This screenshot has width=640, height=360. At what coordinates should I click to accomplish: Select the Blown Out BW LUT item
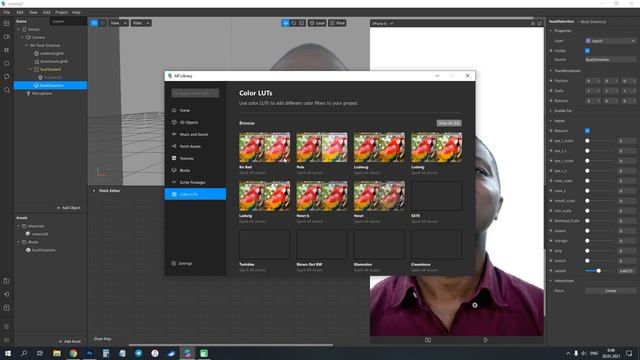pos(322,245)
